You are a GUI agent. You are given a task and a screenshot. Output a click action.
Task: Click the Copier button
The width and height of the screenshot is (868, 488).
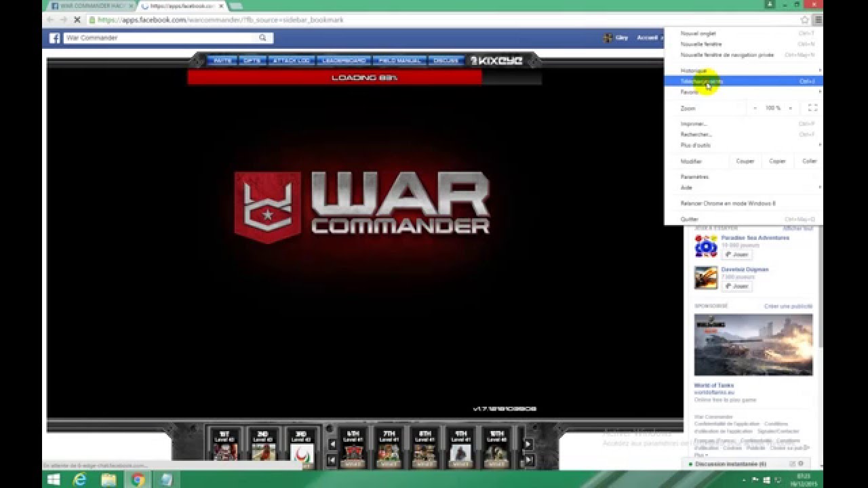(x=777, y=161)
